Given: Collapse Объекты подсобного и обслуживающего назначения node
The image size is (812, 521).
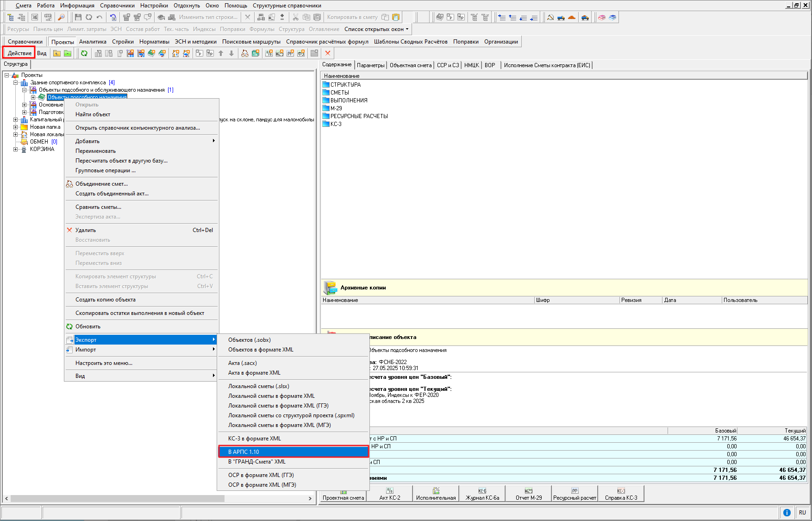Looking at the screenshot, I should [x=25, y=90].
